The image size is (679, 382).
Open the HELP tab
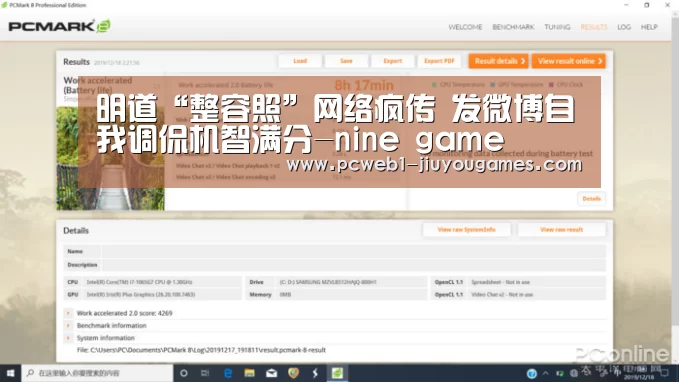649,27
